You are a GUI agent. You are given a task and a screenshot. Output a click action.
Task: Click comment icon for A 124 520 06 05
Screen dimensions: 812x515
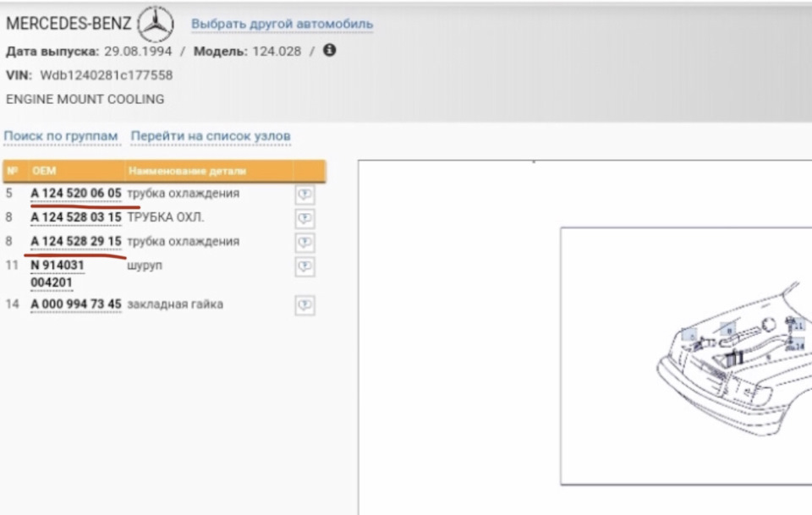[x=304, y=194]
